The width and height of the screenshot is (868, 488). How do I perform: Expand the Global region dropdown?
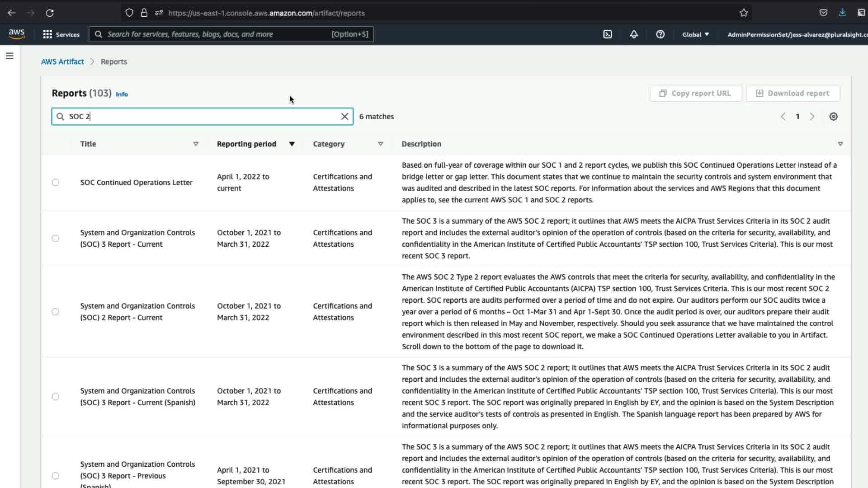tap(695, 34)
